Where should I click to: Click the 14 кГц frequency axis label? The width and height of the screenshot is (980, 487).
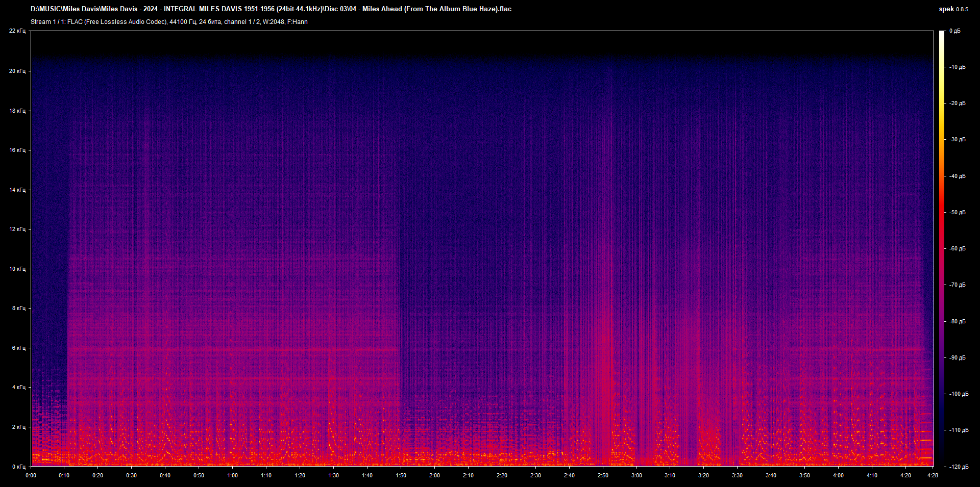point(17,190)
